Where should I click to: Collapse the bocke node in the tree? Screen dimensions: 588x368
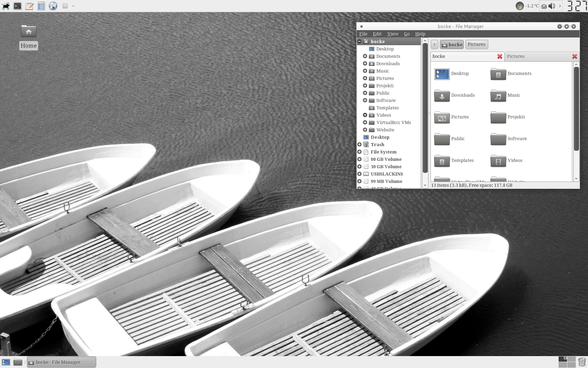click(359, 41)
